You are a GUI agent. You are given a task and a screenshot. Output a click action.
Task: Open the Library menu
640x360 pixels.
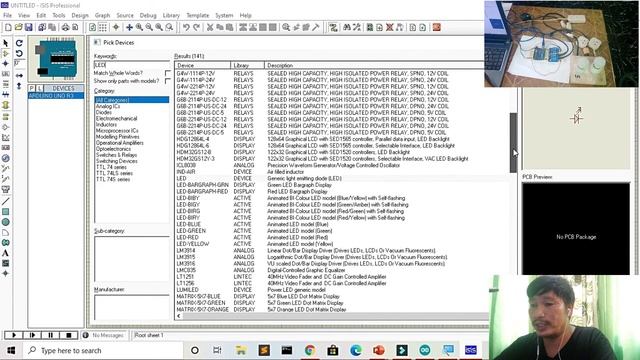tap(171, 15)
